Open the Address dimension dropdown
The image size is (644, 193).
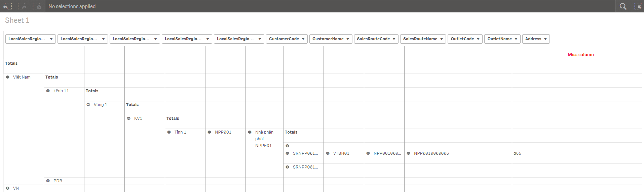pyautogui.click(x=536, y=39)
